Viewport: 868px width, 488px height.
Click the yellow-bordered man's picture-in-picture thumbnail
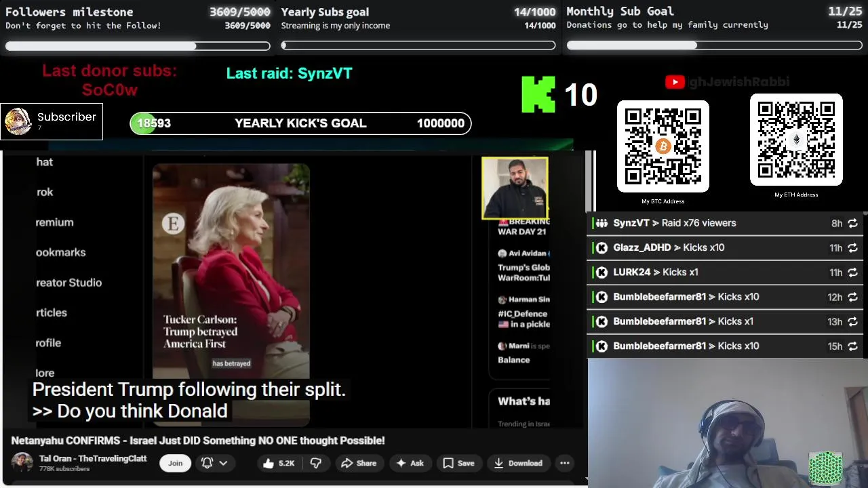515,188
